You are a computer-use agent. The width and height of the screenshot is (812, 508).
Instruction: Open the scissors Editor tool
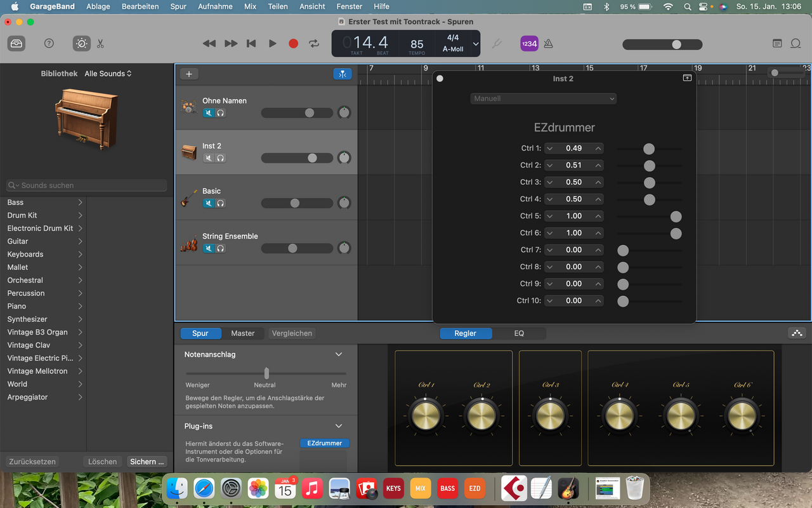(x=100, y=44)
